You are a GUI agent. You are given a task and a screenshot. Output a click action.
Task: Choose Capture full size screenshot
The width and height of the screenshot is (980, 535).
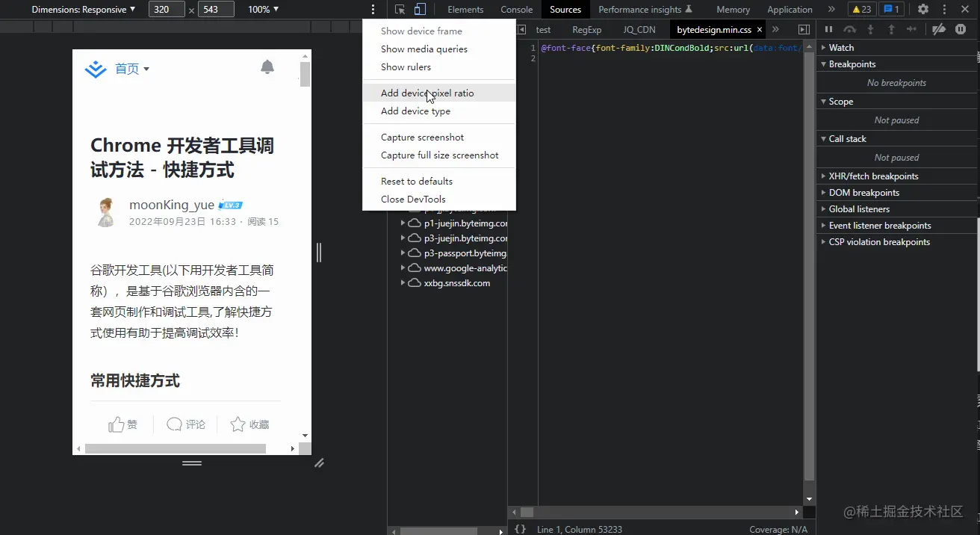click(x=439, y=155)
